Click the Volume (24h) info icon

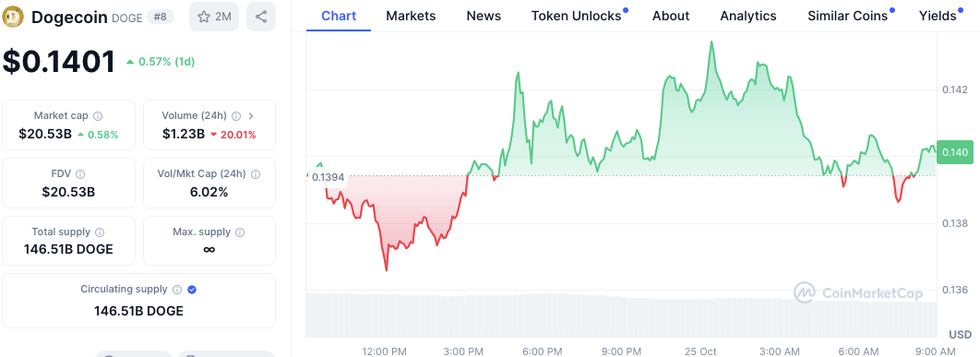(236, 116)
